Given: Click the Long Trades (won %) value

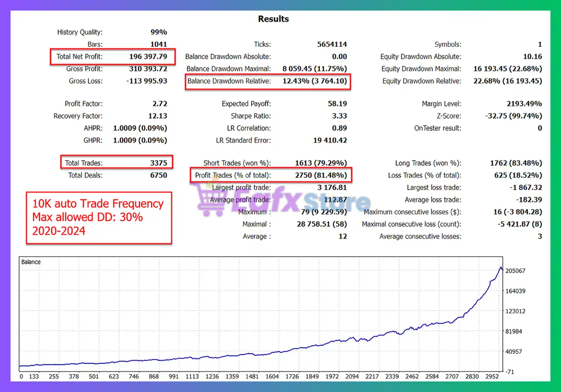Looking at the screenshot, I should 515,163.
